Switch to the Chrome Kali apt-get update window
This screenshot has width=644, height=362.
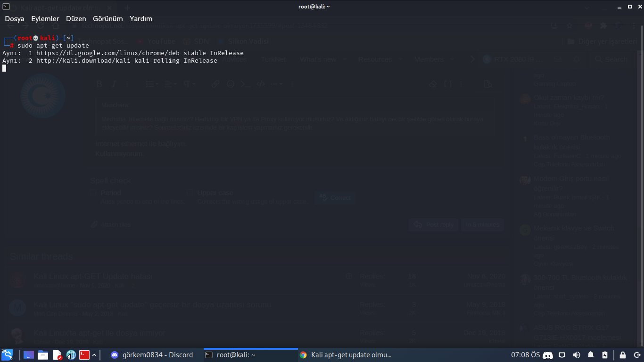(345, 355)
